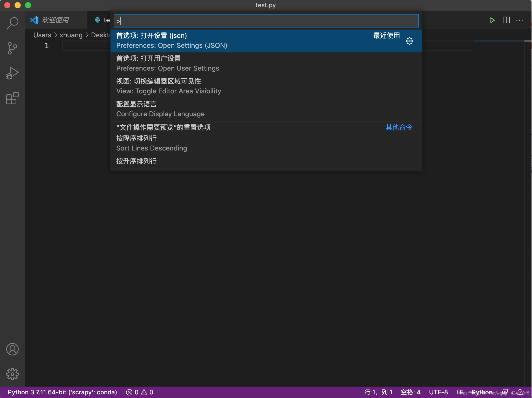The height and width of the screenshot is (398, 532).
Task: Switch to the 欢迎使用 tab
Action: coord(55,20)
